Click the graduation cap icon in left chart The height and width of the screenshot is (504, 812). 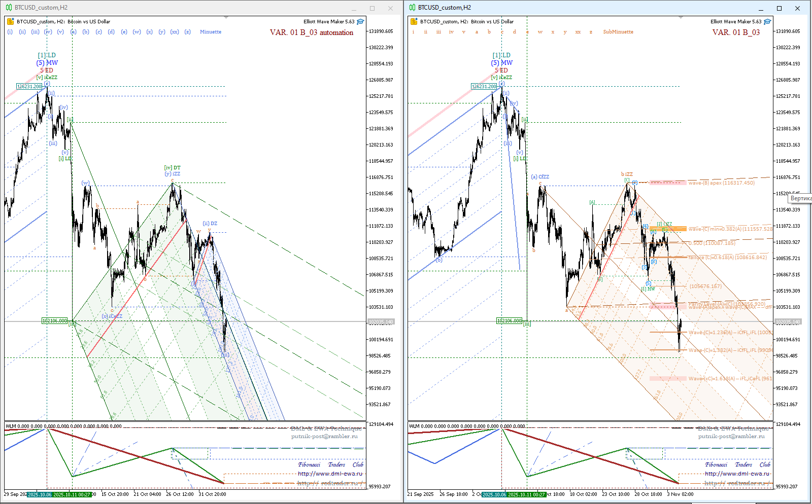[x=360, y=22]
